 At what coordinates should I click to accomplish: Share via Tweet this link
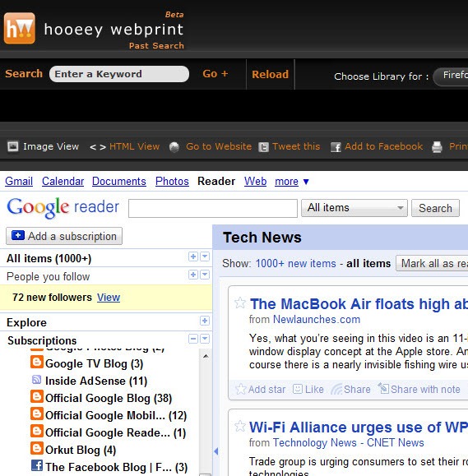click(296, 146)
